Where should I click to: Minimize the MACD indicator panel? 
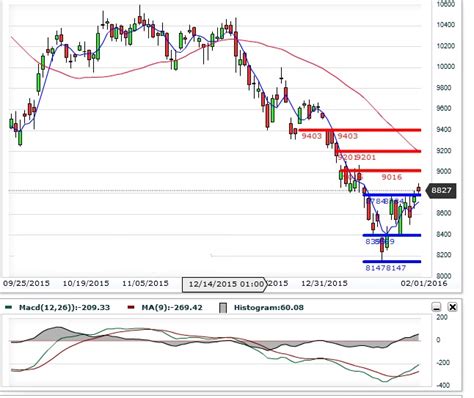point(436,307)
